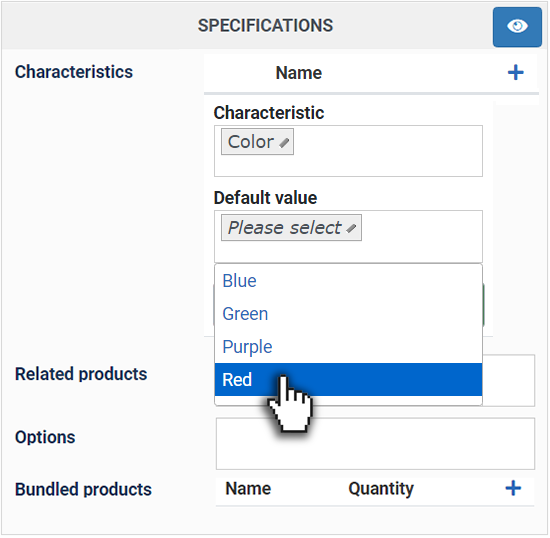The image size is (550, 538).
Task: Add a new characteristic with the plus icon
Action: [x=516, y=73]
